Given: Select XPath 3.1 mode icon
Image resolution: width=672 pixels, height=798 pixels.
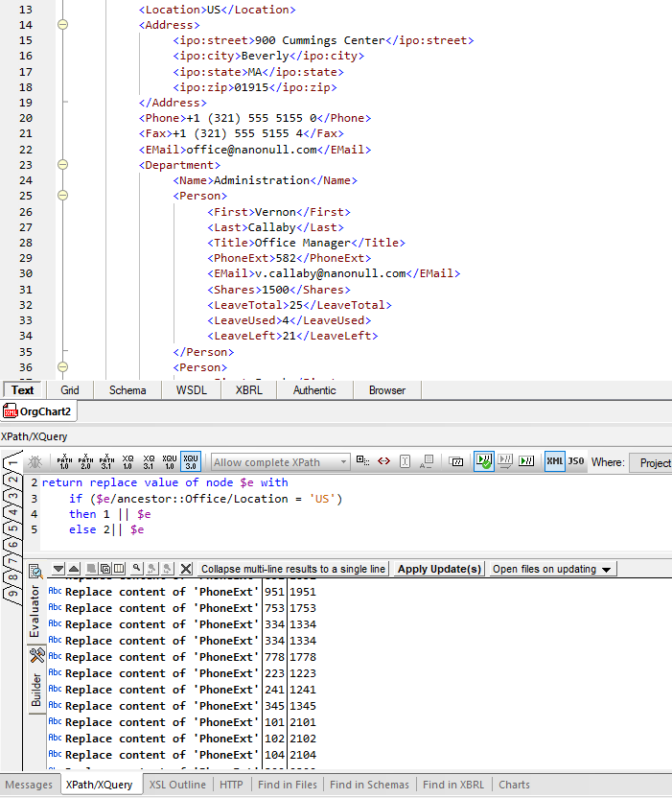Looking at the screenshot, I should point(106,461).
